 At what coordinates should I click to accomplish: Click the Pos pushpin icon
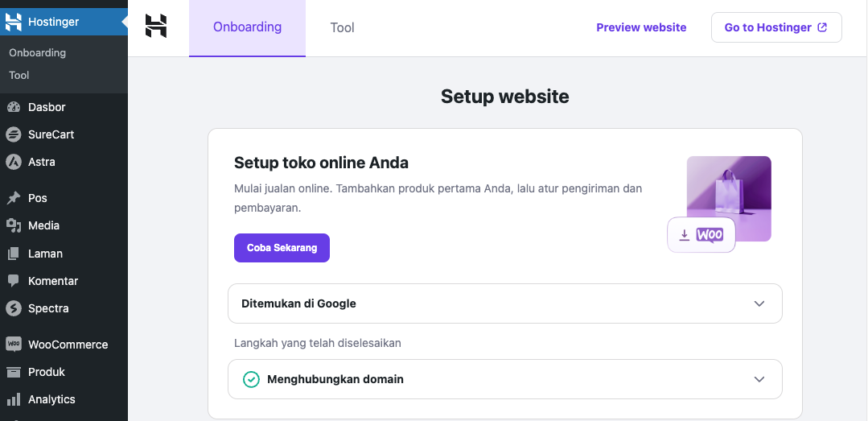13,198
